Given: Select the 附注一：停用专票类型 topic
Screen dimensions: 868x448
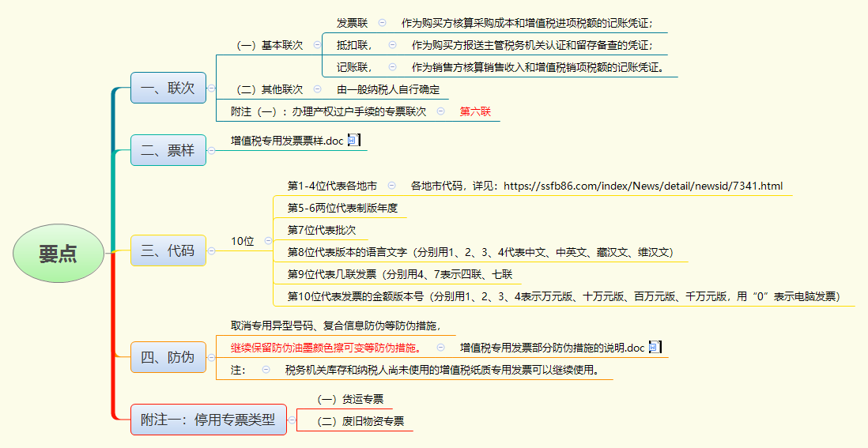Looking at the screenshot, I should pyautogui.click(x=209, y=420).
